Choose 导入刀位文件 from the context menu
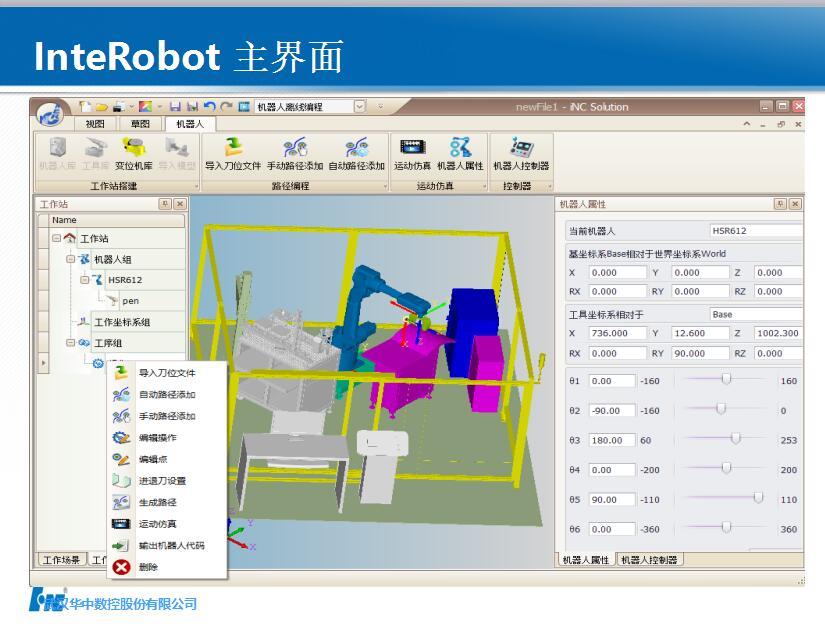Image resolution: width=825 pixels, height=632 pixels. coord(167,373)
